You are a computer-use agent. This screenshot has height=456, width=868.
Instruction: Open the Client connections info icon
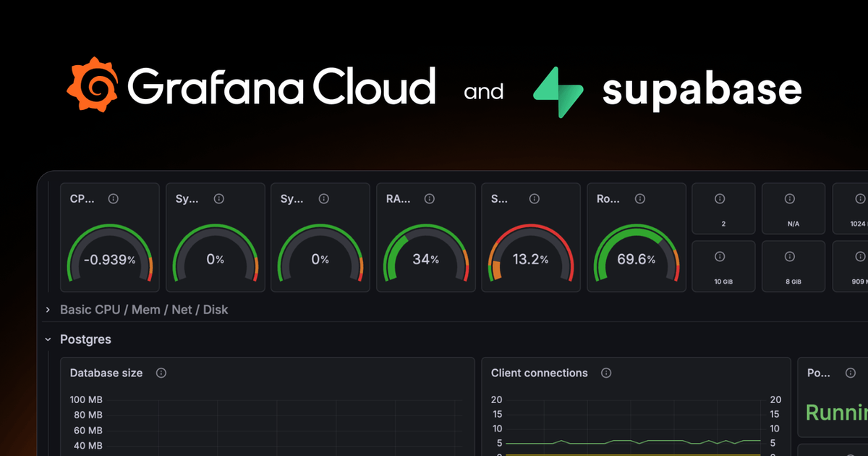(x=606, y=373)
